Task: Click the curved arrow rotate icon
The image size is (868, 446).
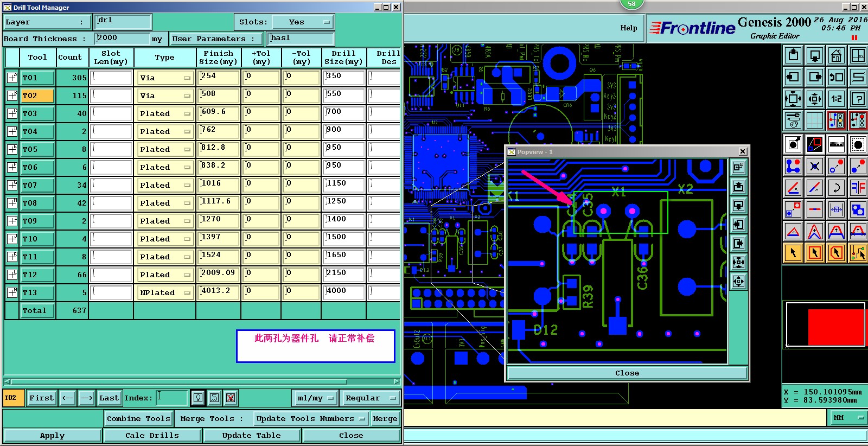Action: point(837,188)
